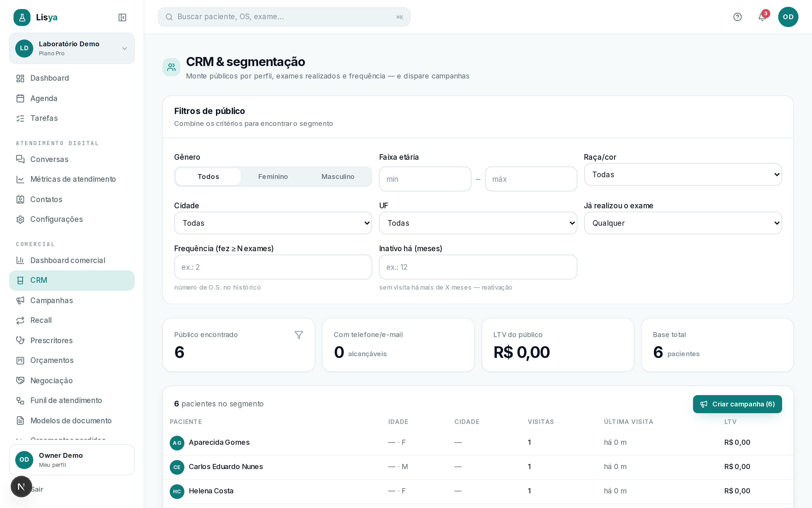The height and width of the screenshot is (508, 812).
Task: Open the OD user avatar in header
Action: [788, 17]
